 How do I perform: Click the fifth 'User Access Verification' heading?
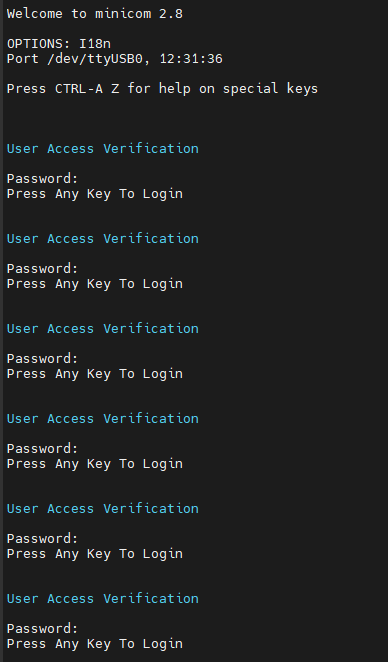click(x=103, y=508)
